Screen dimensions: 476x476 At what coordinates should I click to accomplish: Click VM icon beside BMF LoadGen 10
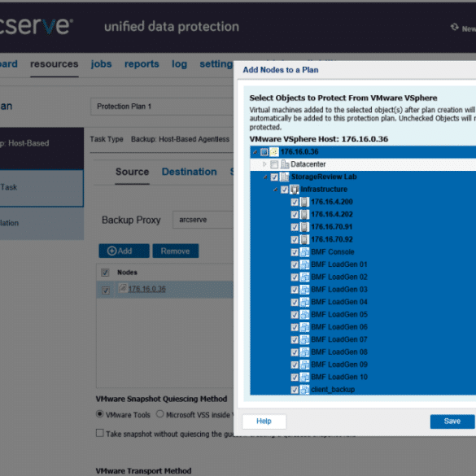coord(304,377)
